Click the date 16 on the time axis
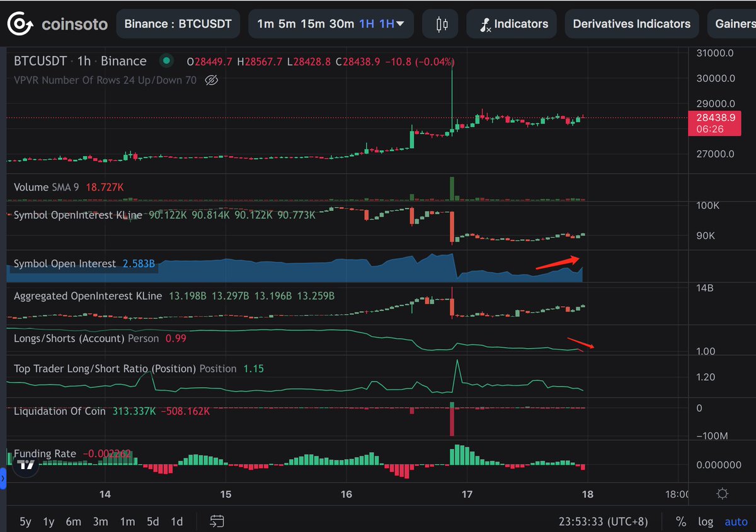756x532 pixels. 346,494
